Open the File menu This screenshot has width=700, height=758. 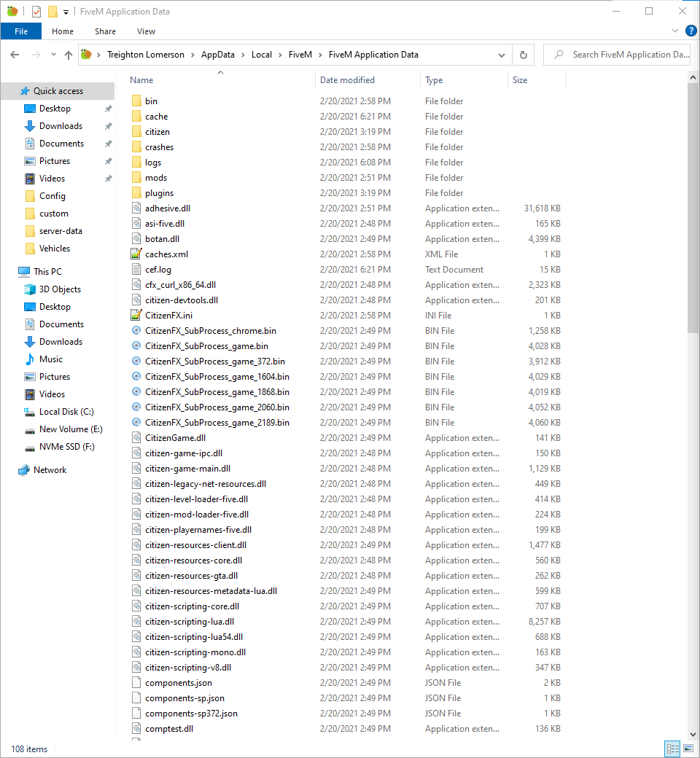coord(21,31)
